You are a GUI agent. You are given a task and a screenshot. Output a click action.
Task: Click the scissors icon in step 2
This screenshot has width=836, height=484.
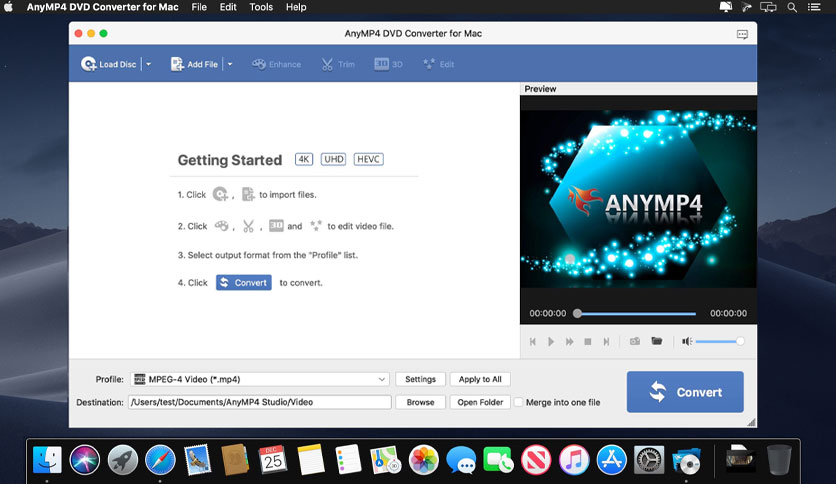(248, 225)
